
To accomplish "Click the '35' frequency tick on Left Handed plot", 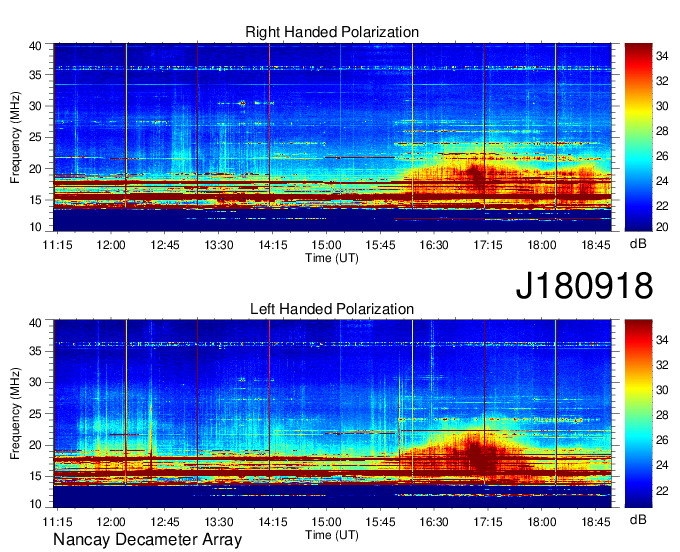I will coord(35,351).
